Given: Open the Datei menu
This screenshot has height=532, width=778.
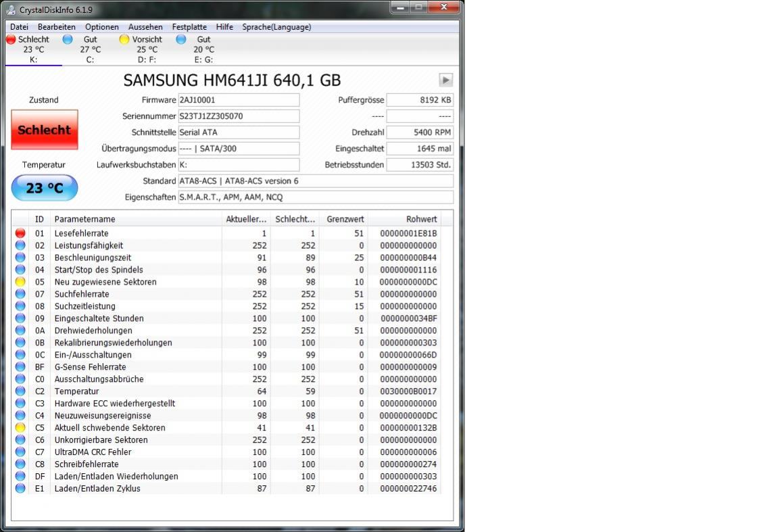Looking at the screenshot, I should tap(19, 27).
